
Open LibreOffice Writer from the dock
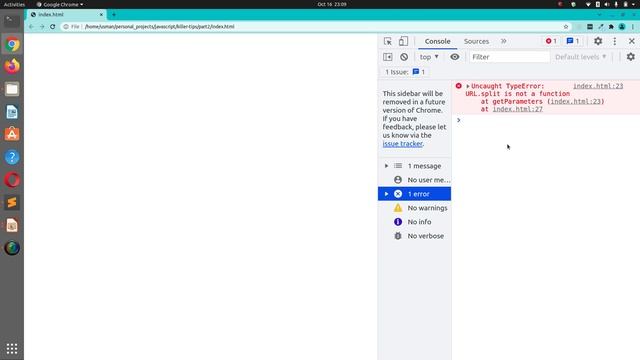point(12,112)
